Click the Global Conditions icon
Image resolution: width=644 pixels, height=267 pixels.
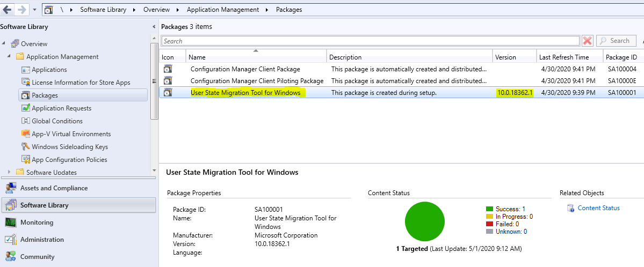25,121
